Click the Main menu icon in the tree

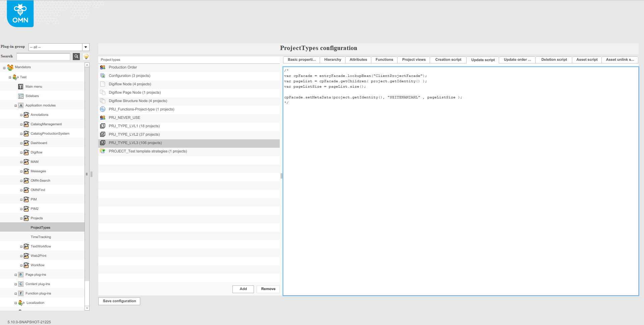20,86
